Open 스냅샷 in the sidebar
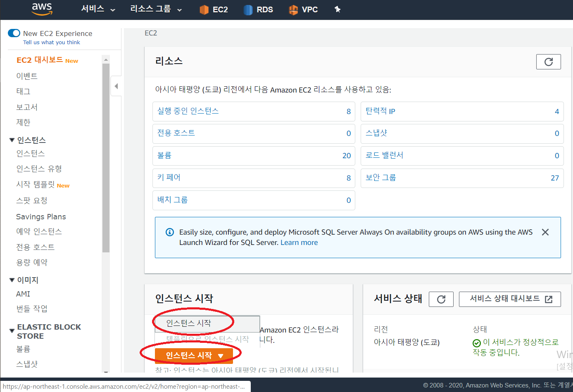Screen dimensions: 573x392 click(27, 364)
